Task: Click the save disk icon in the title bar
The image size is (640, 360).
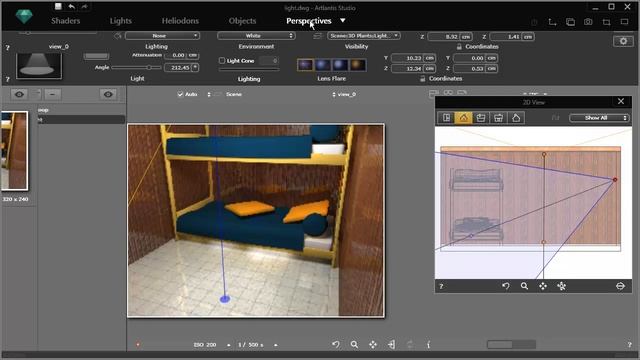Action: click(x=58, y=6)
